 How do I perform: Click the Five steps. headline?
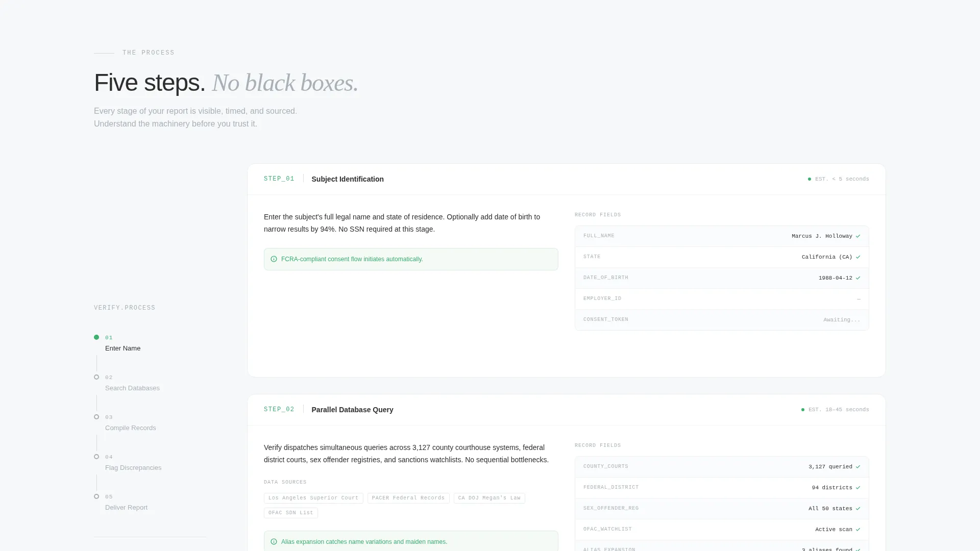click(x=150, y=83)
